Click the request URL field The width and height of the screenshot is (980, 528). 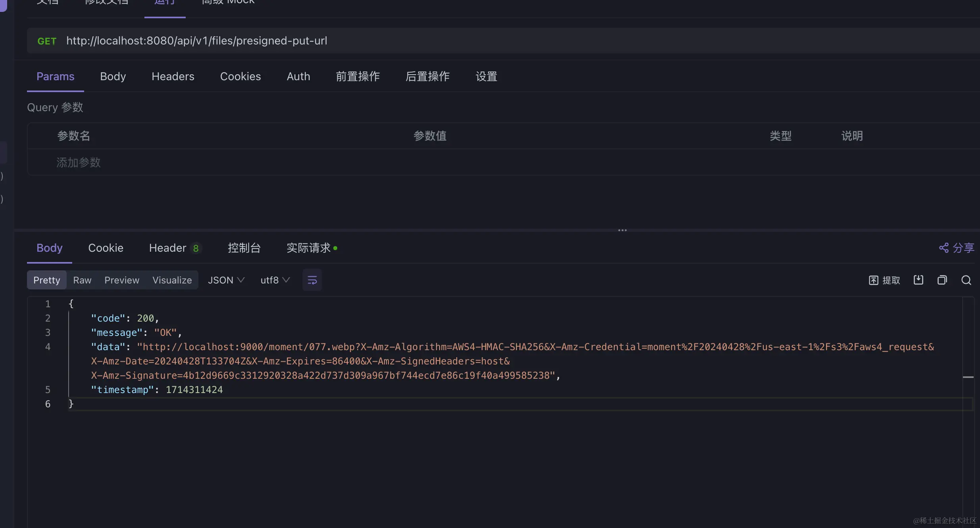(x=197, y=41)
